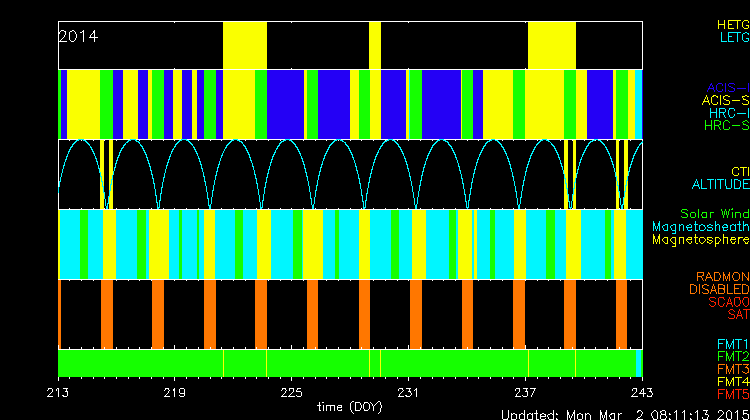The height and width of the screenshot is (420, 750).
Task: Click the 213 tick on time axis
Action: pyautogui.click(x=59, y=392)
